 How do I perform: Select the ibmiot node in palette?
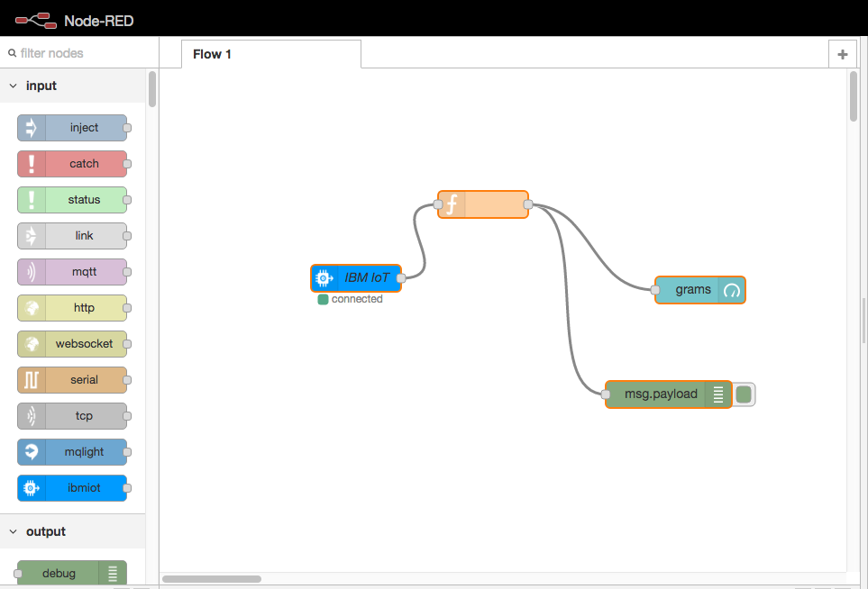[x=72, y=488]
